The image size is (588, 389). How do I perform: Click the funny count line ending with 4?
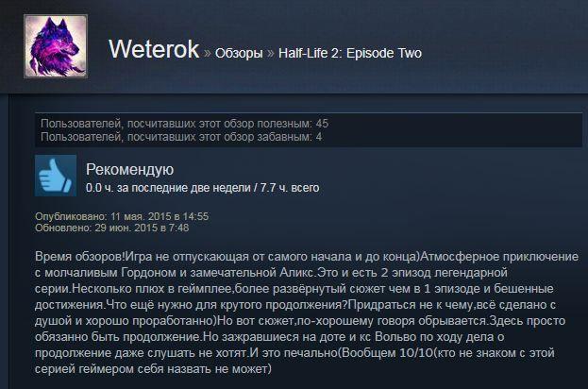point(181,137)
